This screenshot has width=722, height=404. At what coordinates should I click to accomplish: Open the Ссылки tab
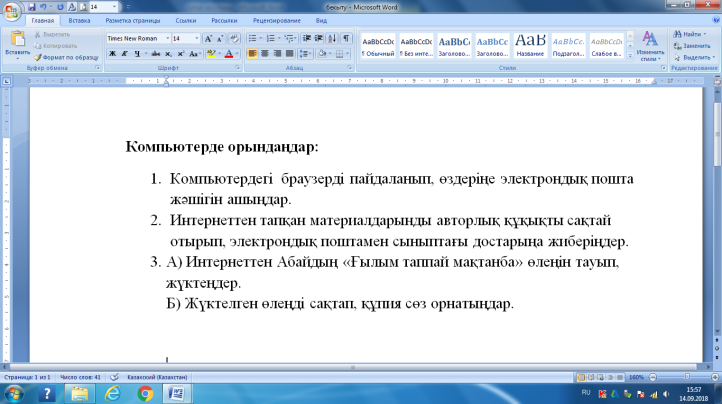186,21
